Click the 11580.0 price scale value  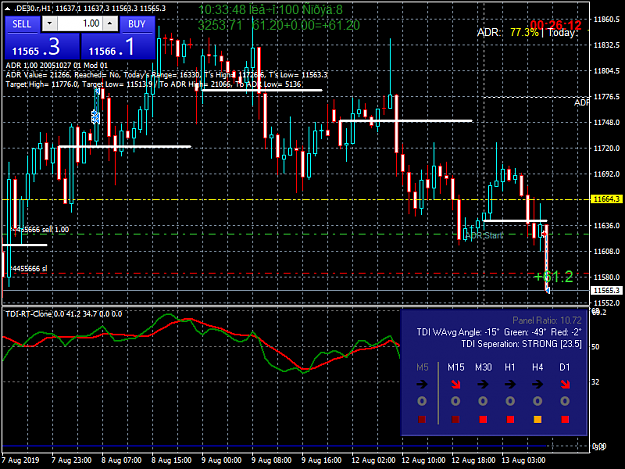[x=606, y=277]
